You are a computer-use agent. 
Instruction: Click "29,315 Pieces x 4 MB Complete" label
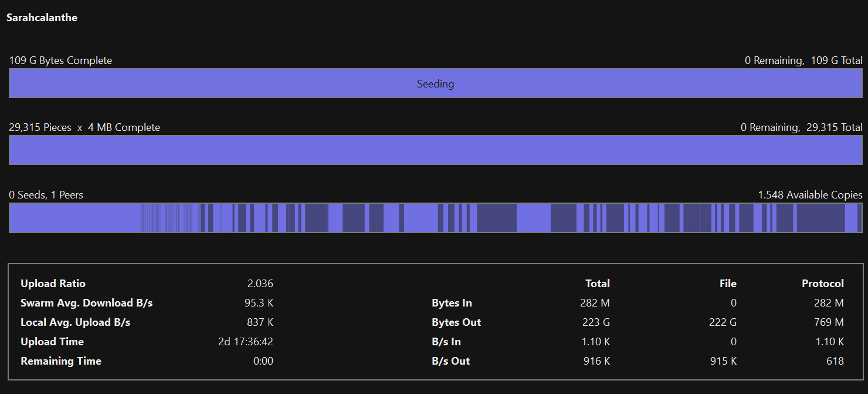(x=84, y=127)
